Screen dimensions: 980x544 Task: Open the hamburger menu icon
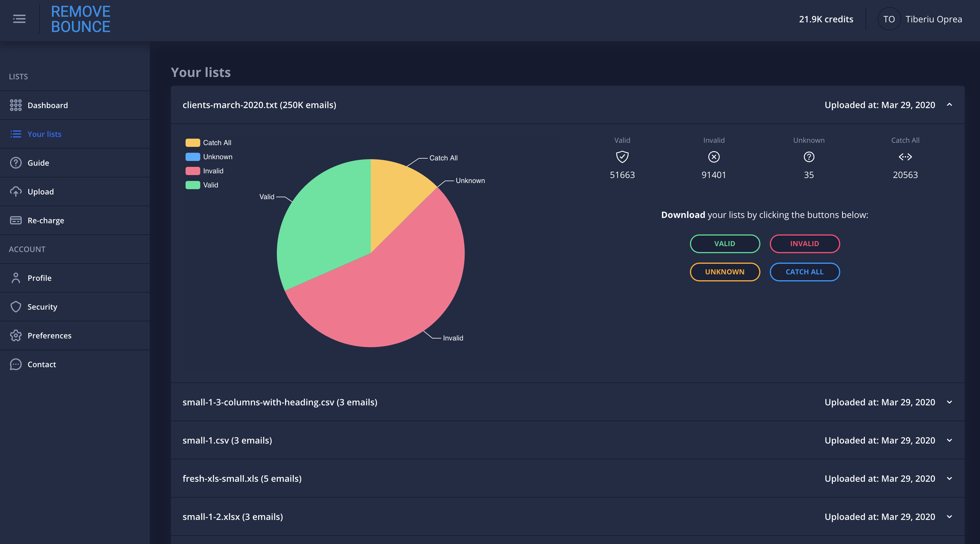(x=19, y=19)
